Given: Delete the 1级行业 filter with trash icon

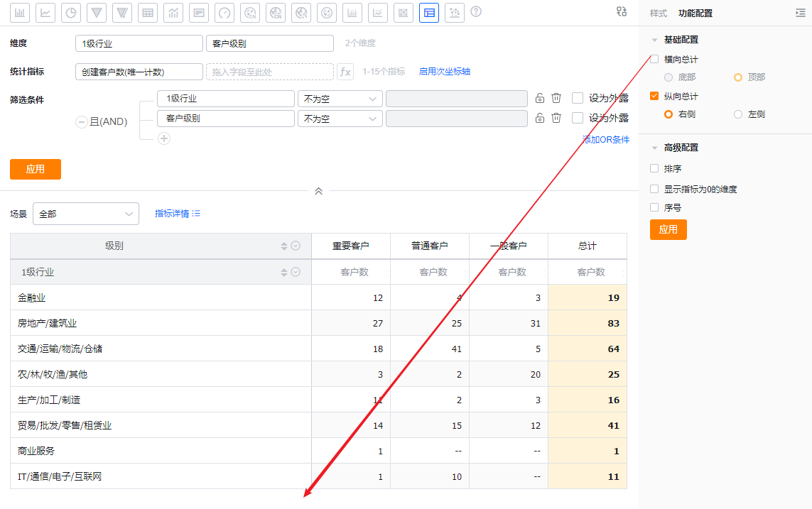Looking at the screenshot, I should (x=556, y=99).
